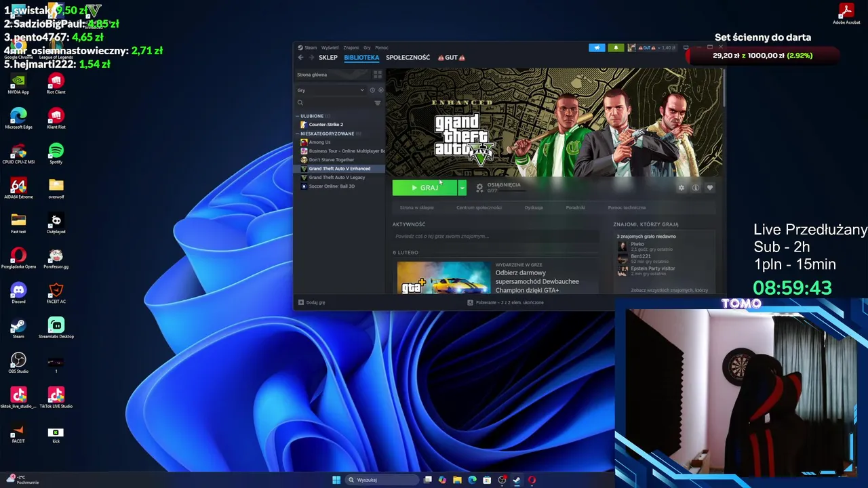868x488 pixels.
Task: Click Steam forward navigation arrow
Action: tap(311, 58)
